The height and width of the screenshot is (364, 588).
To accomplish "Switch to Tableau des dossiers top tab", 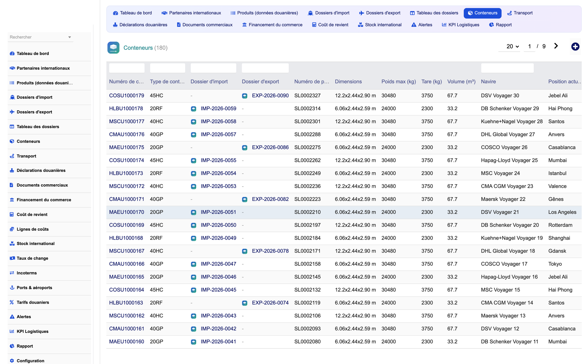I will click(434, 13).
